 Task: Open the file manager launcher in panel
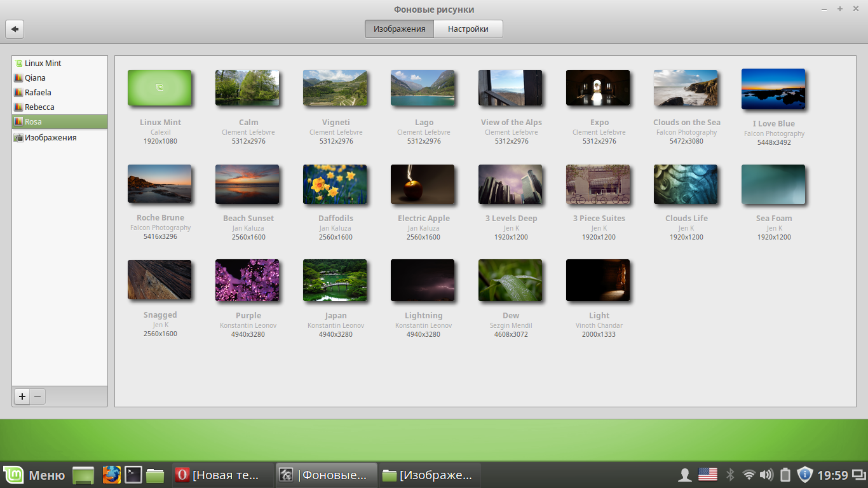[155, 475]
